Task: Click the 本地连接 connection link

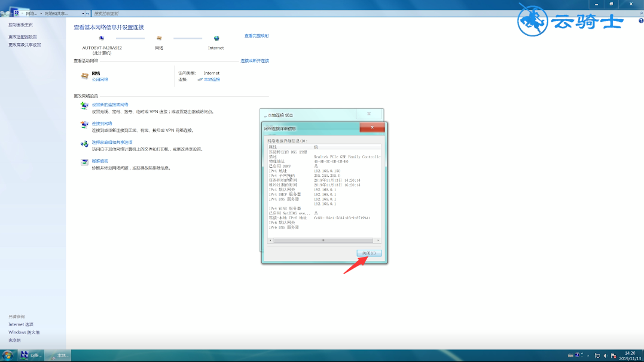Action: [x=212, y=79]
